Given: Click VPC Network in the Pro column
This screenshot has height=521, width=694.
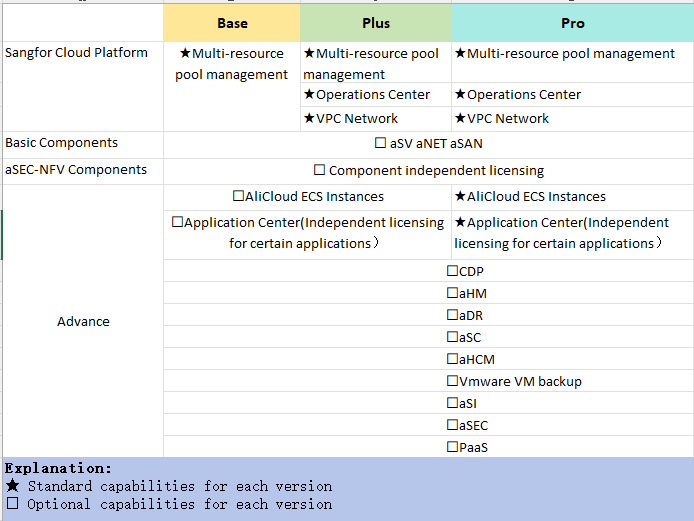Looking at the screenshot, I should [x=572, y=119].
